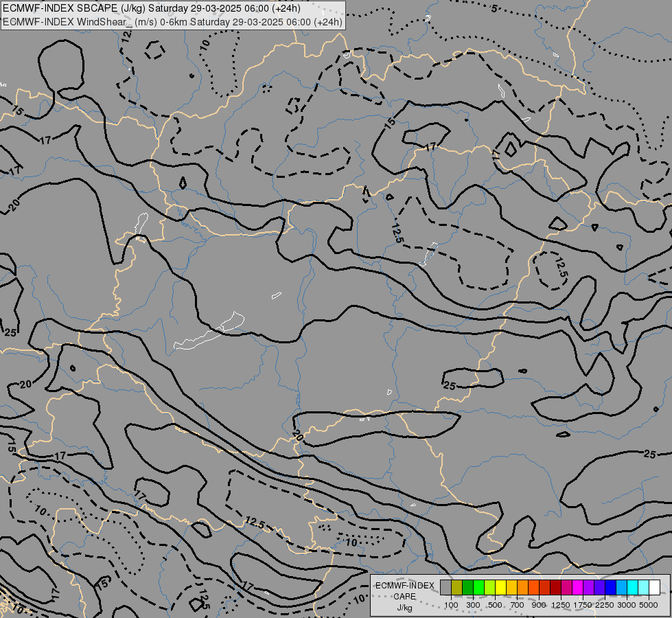Click the legend value 100

pyautogui.click(x=451, y=605)
